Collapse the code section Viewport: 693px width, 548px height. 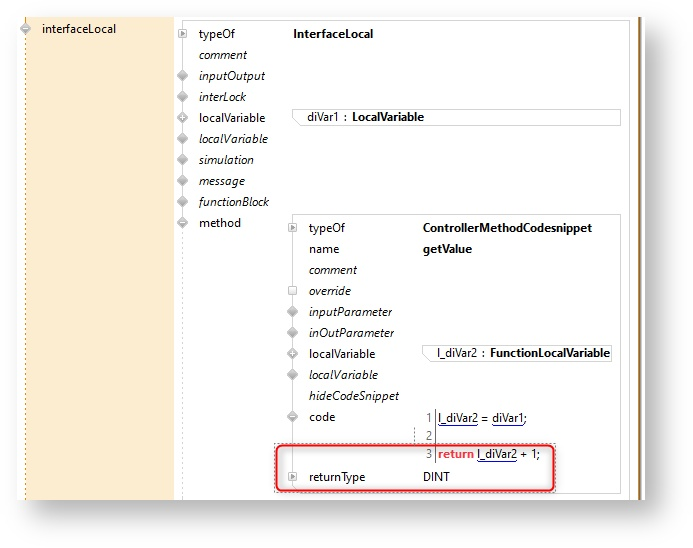292,417
